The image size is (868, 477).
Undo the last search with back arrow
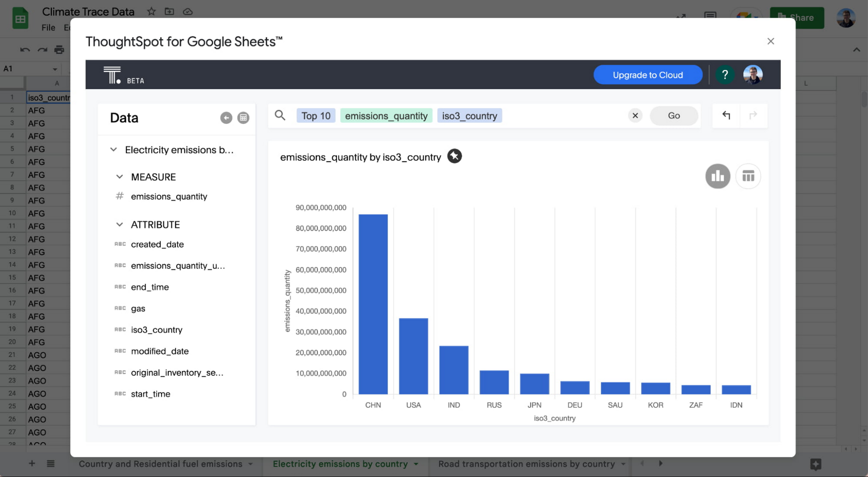726,115
